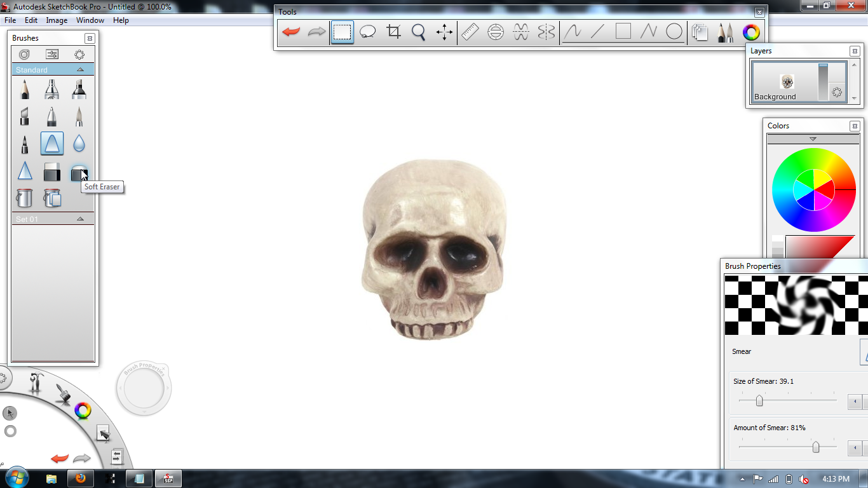Pick the Zoom magnifier tool

pos(418,32)
